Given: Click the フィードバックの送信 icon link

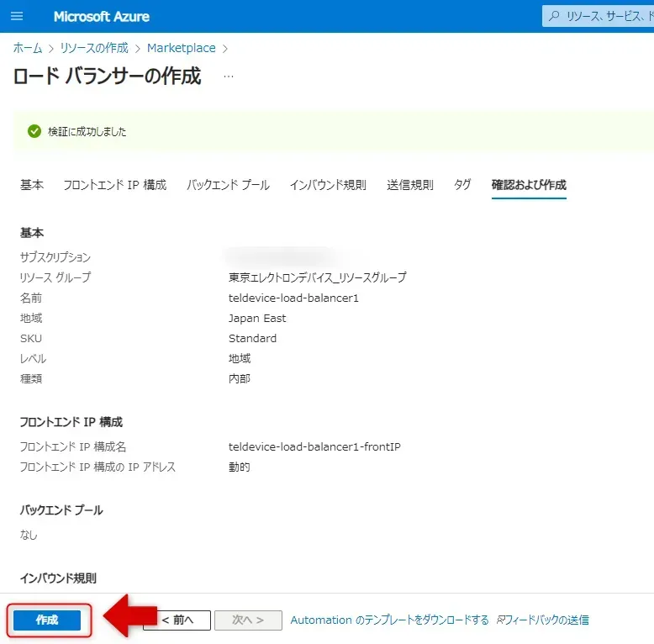Looking at the screenshot, I should pyautogui.click(x=543, y=620).
